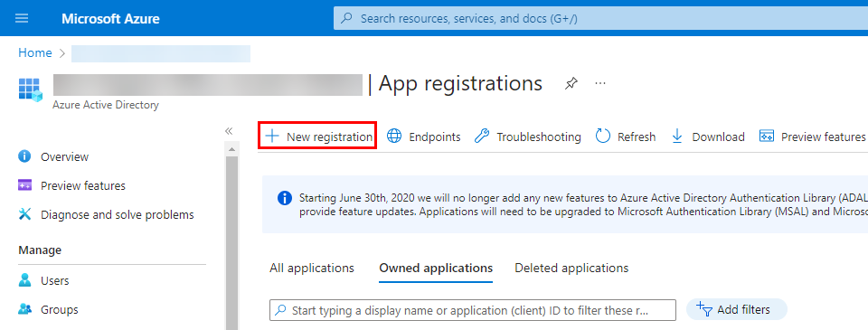Open Endpoints from the toolbar
Screen dimensions: 868x330
(423, 137)
